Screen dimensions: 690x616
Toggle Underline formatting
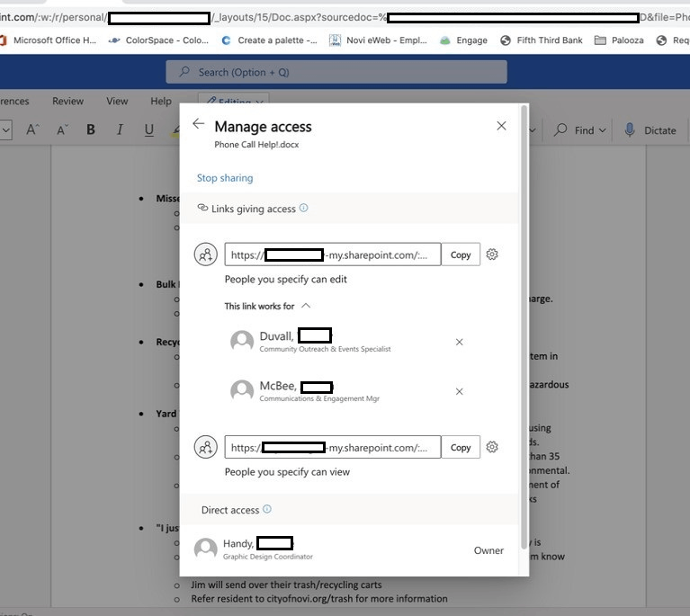[x=149, y=129]
